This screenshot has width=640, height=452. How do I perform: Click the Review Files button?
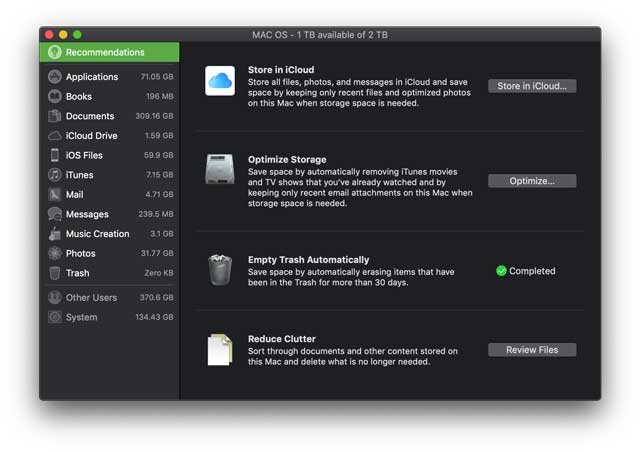pos(532,350)
